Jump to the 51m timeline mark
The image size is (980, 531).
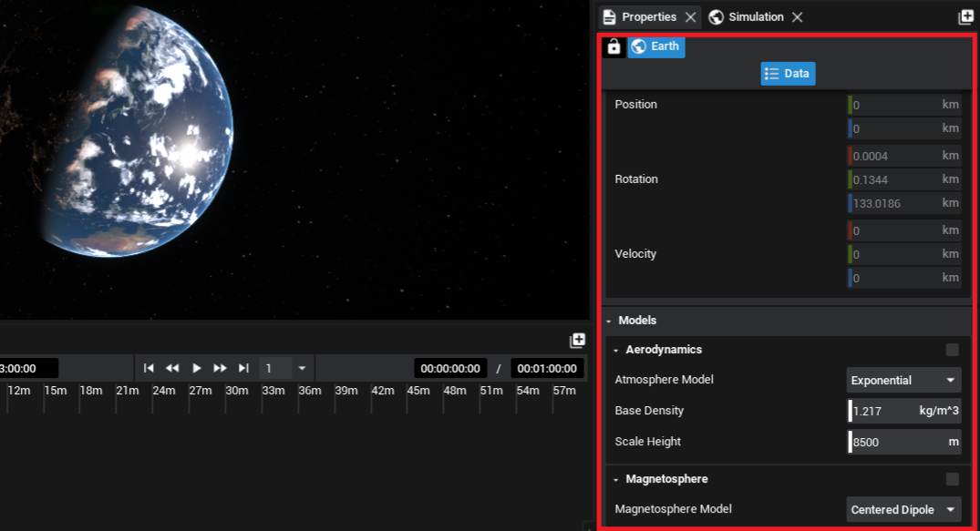click(x=491, y=391)
